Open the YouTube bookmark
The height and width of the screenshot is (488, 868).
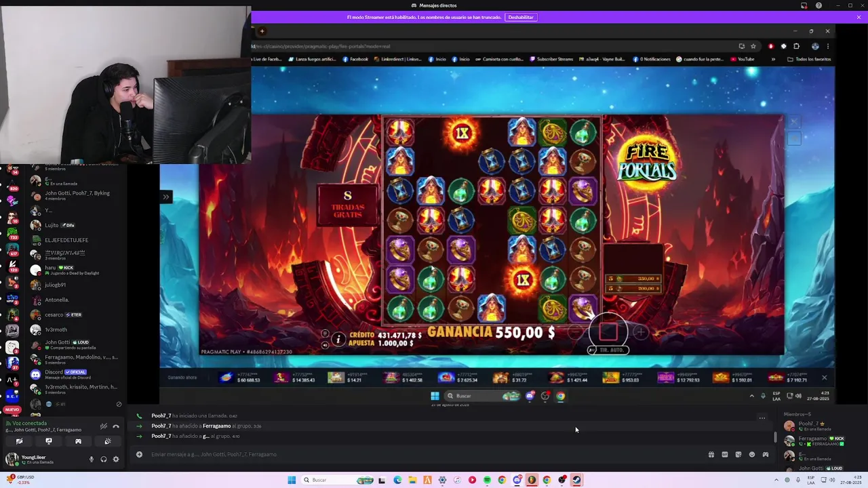(743, 59)
